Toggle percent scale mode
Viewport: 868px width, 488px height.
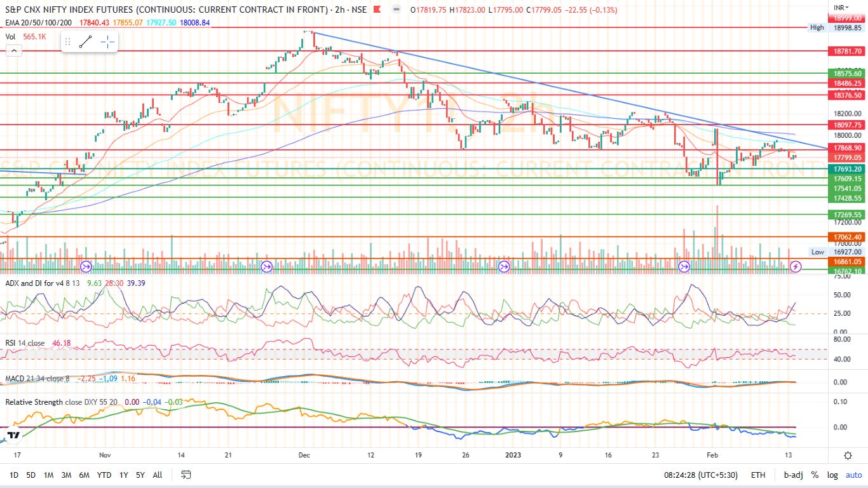tap(815, 475)
